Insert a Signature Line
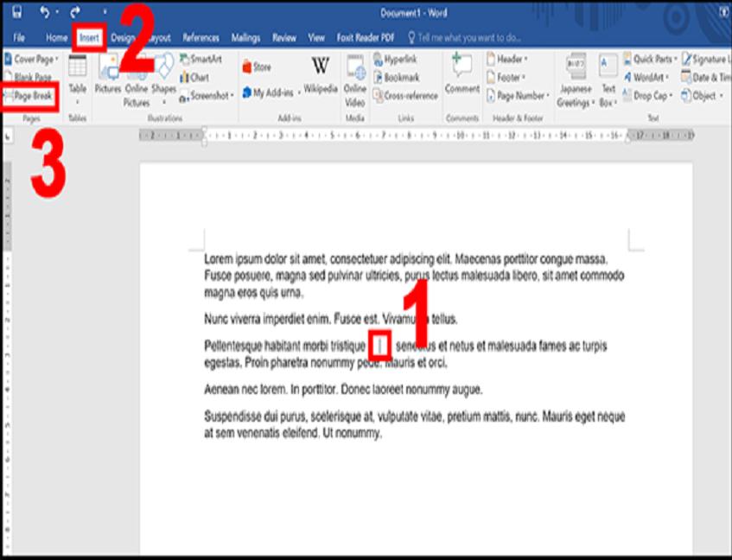 tap(707, 60)
